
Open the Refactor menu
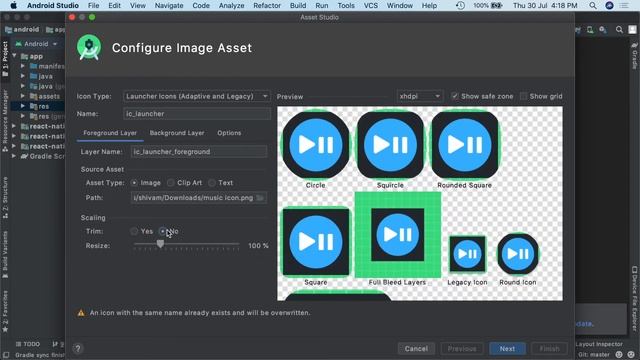pos(267,6)
